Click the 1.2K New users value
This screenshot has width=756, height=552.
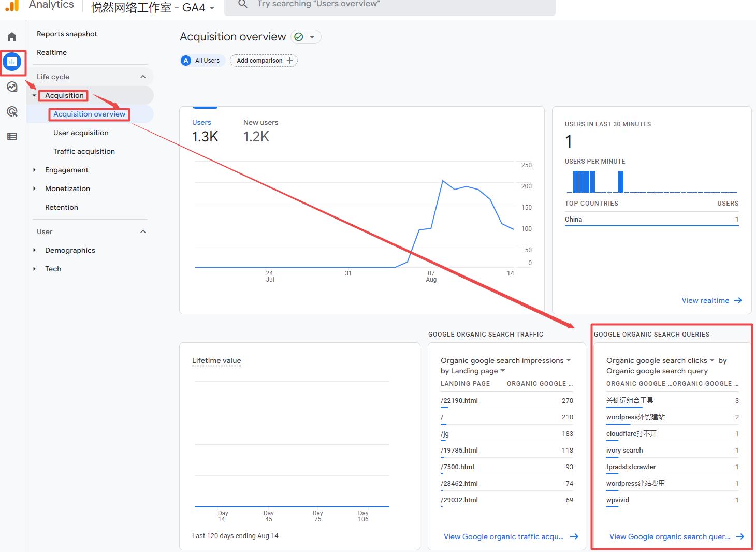256,137
